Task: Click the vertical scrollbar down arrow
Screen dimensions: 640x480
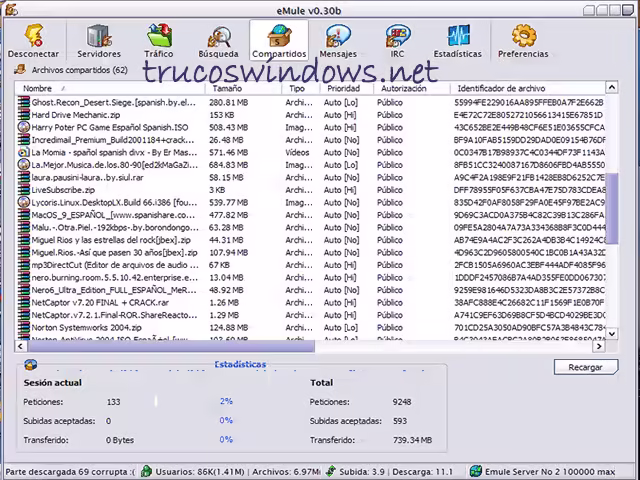Action: 611,333
